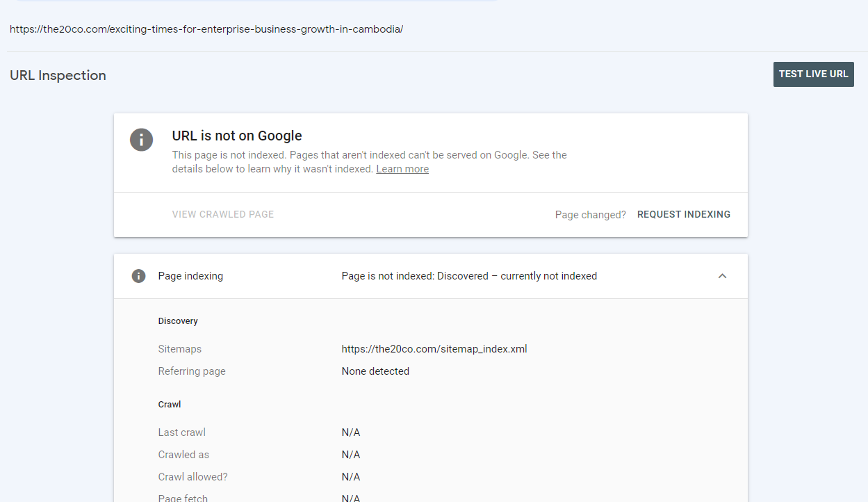
Task: Click the Page indexing label
Action: (190, 276)
